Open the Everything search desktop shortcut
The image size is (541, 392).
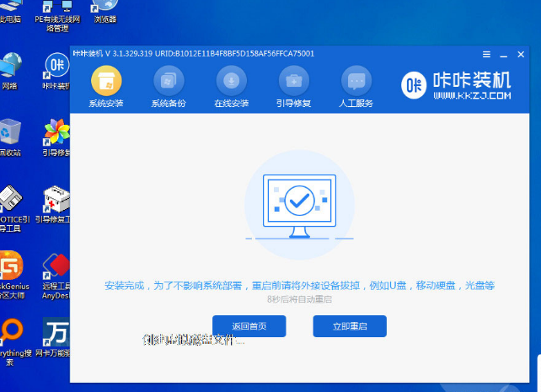coord(8,337)
